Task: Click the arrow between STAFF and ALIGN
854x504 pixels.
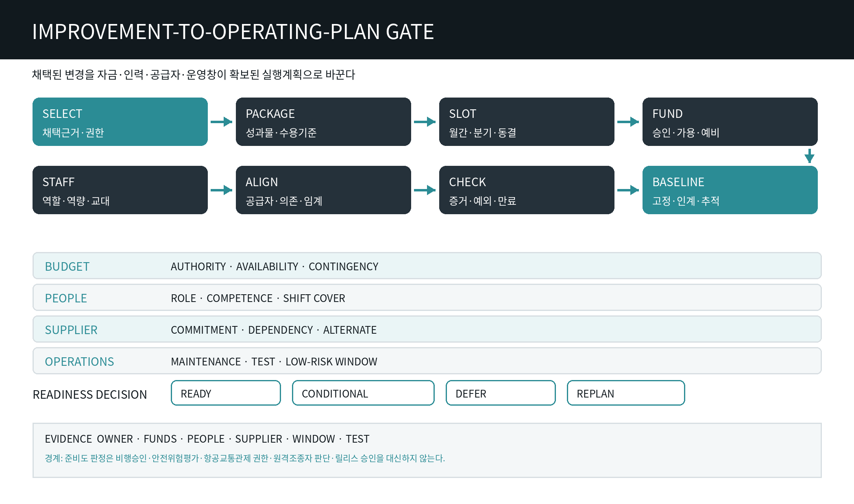Action: click(222, 190)
